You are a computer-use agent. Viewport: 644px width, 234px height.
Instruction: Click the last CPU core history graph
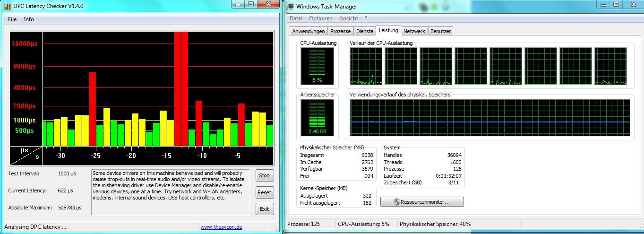pyautogui.click(x=610, y=66)
